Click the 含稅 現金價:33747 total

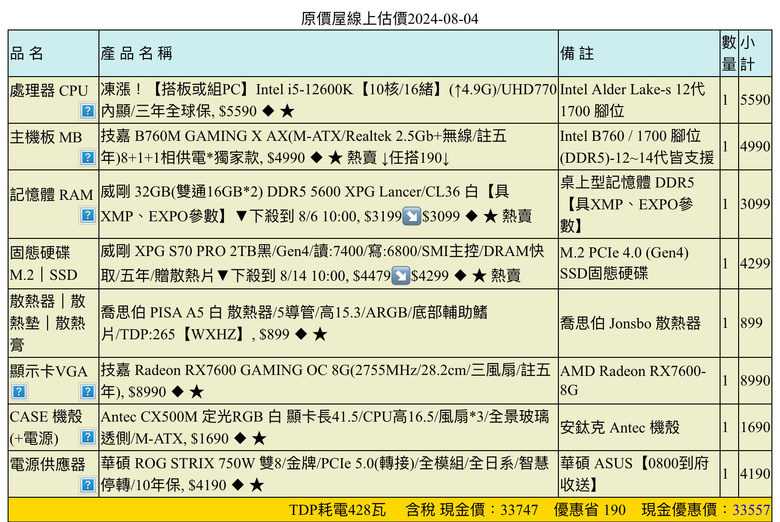click(x=472, y=510)
